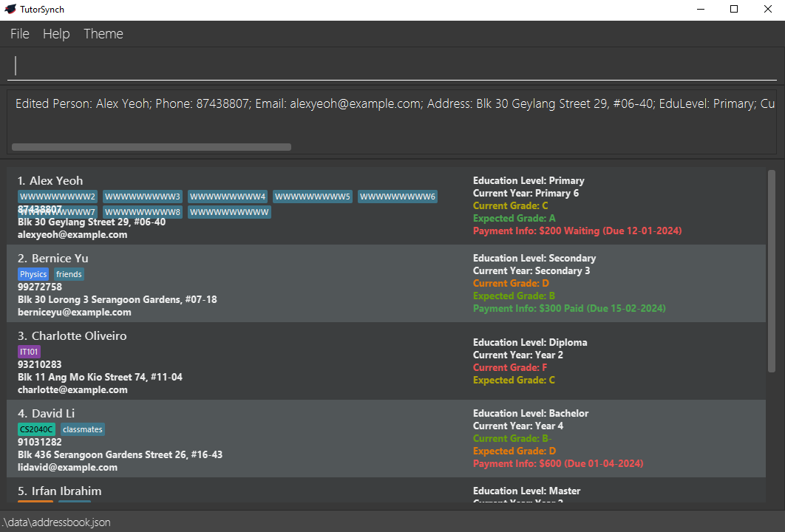Click phone number 93210283
Image resolution: width=785 pixels, height=532 pixels.
pyautogui.click(x=40, y=364)
